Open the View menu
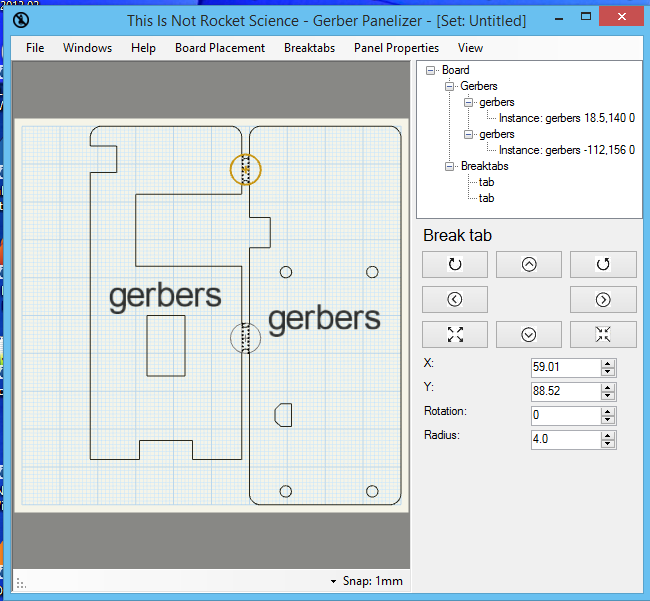Image resolution: width=650 pixels, height=601 pixels. 470,48
